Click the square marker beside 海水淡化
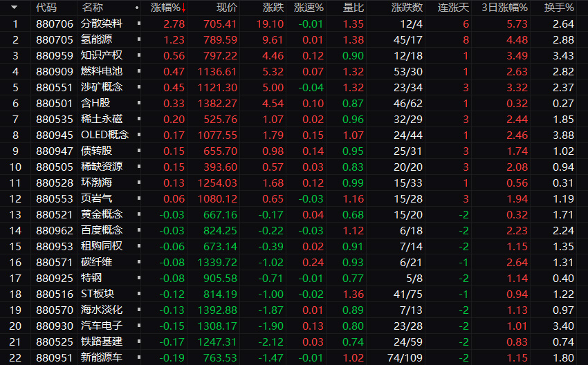This screenshot has width=588, height=365. [139, 310]
